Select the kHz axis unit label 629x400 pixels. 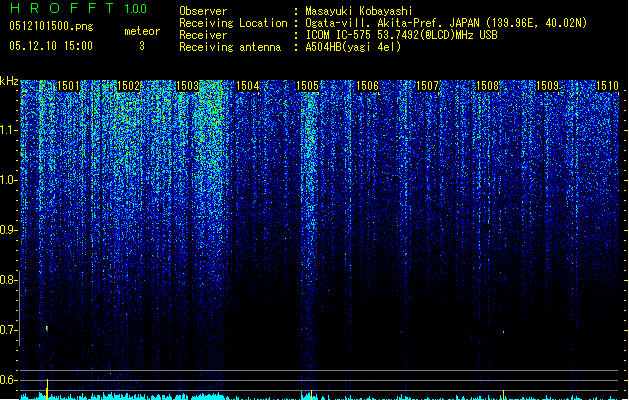[x=9, y=81]
